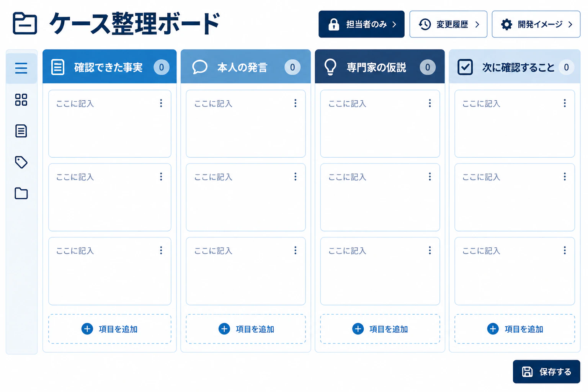Screen dimensions: 588x392
Task: Add an item to the 確認できた事実 column
Action: (x=110, y=329)
